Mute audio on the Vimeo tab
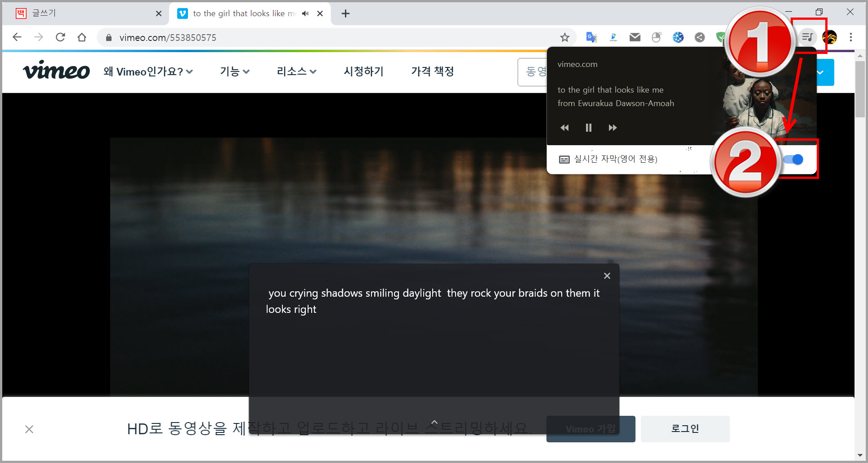The height and width of the screenshot is (463, 868). click(x=305, y=13)
